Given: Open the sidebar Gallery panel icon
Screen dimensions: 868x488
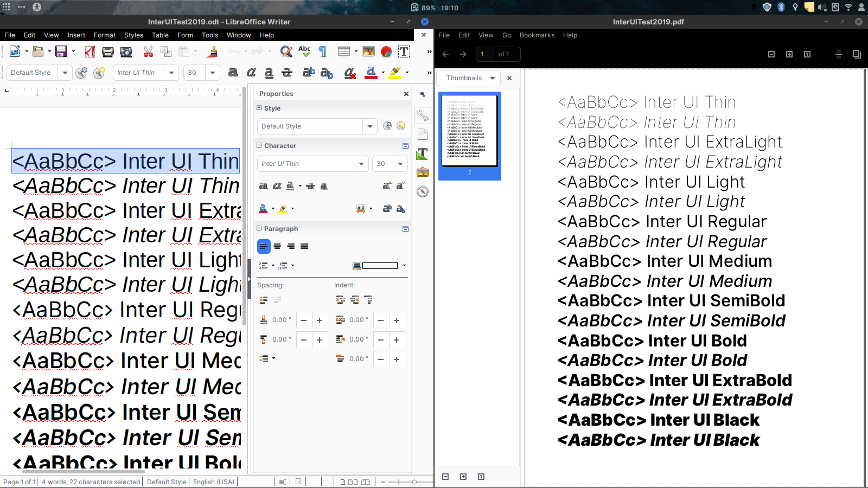Looking at the screenshot, I should coord(423,172).
